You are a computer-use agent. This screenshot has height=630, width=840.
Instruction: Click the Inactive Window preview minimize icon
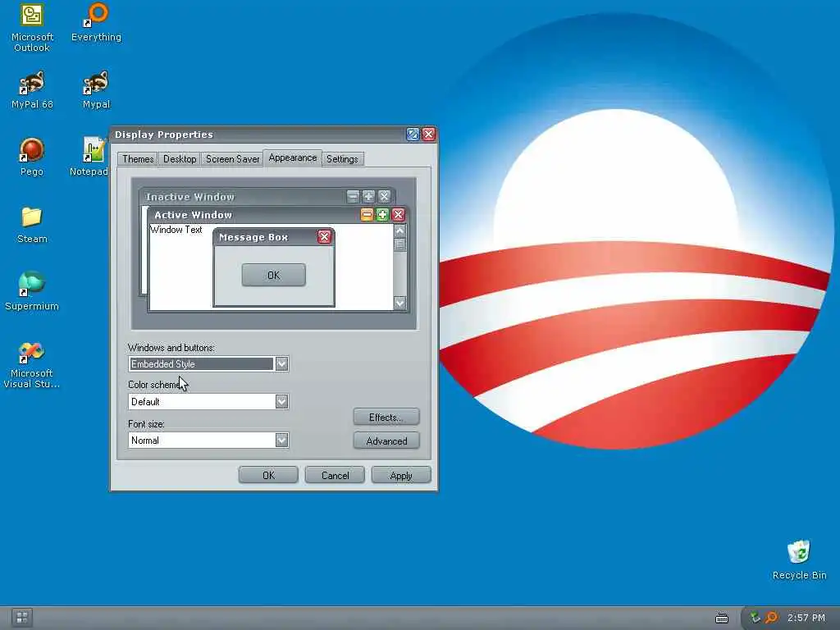(353, 197)
